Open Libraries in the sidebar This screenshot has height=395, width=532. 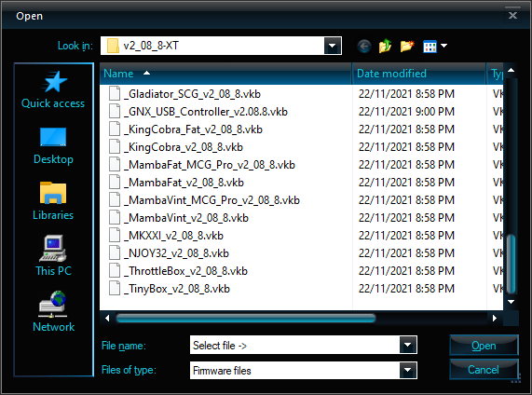[x=53, y=201]
